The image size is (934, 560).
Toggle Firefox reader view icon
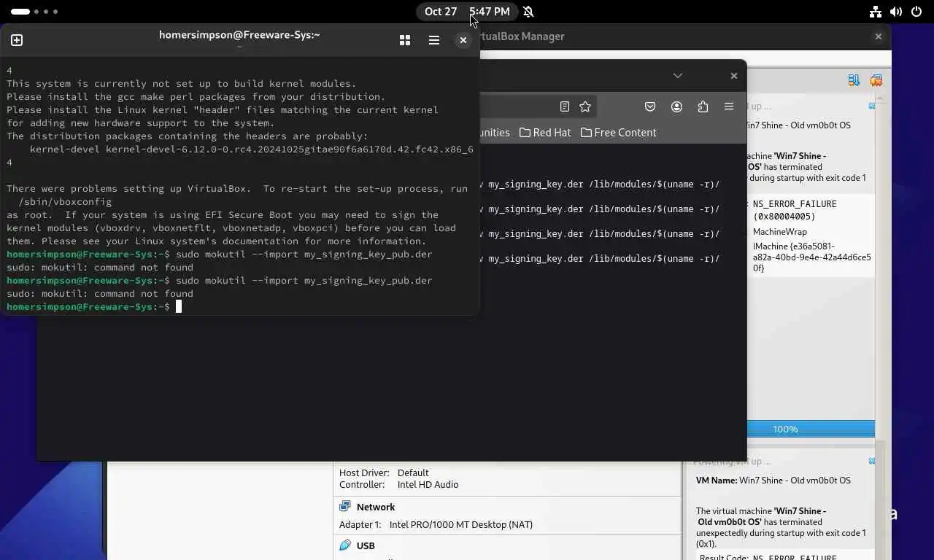565,106
